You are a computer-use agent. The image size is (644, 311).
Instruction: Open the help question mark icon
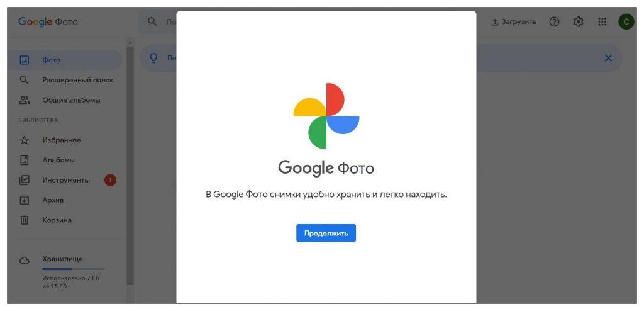[554, 22]
